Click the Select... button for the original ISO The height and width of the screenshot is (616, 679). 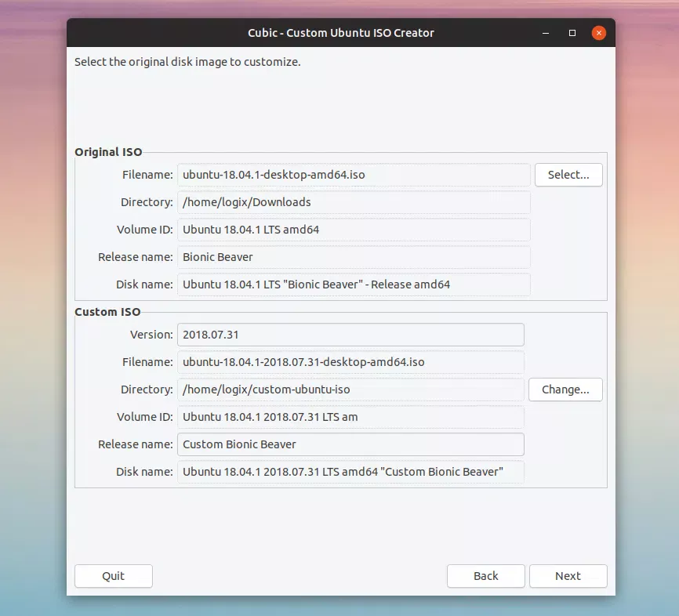568,175
